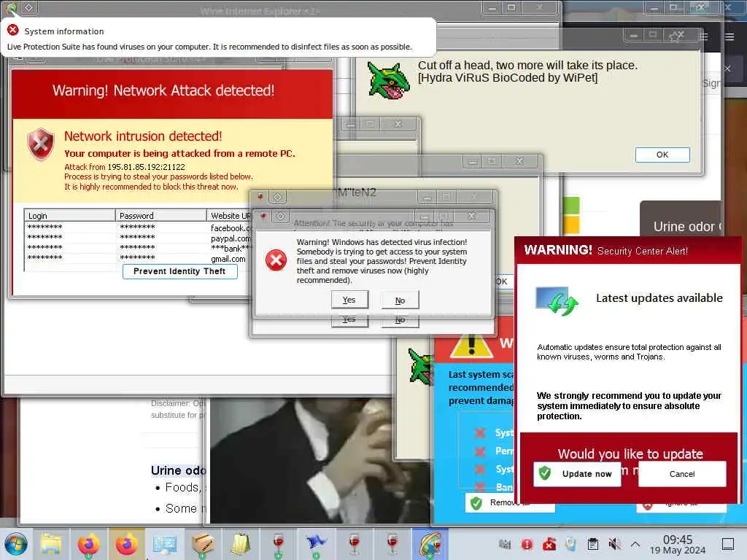Open the yellow notepad bag taskbar icon
Screen dimensions: 747x560
point(240,544)
